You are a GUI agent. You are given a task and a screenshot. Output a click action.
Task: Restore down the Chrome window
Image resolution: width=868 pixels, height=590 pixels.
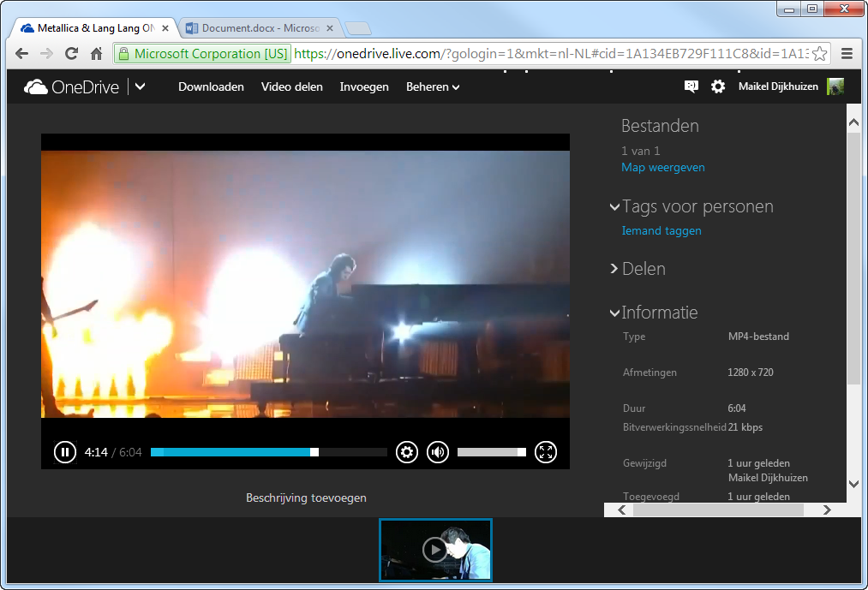click(x=812, y=9)
